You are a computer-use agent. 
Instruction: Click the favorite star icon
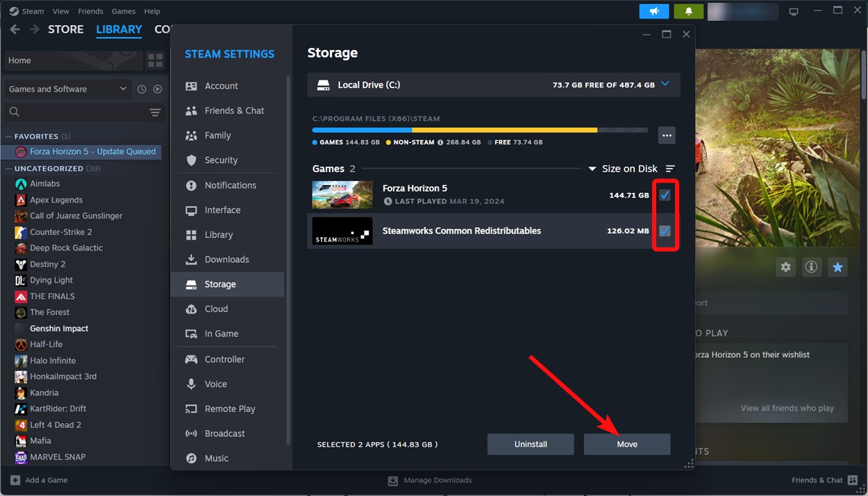pyautogui.click(x=837, y=267)
